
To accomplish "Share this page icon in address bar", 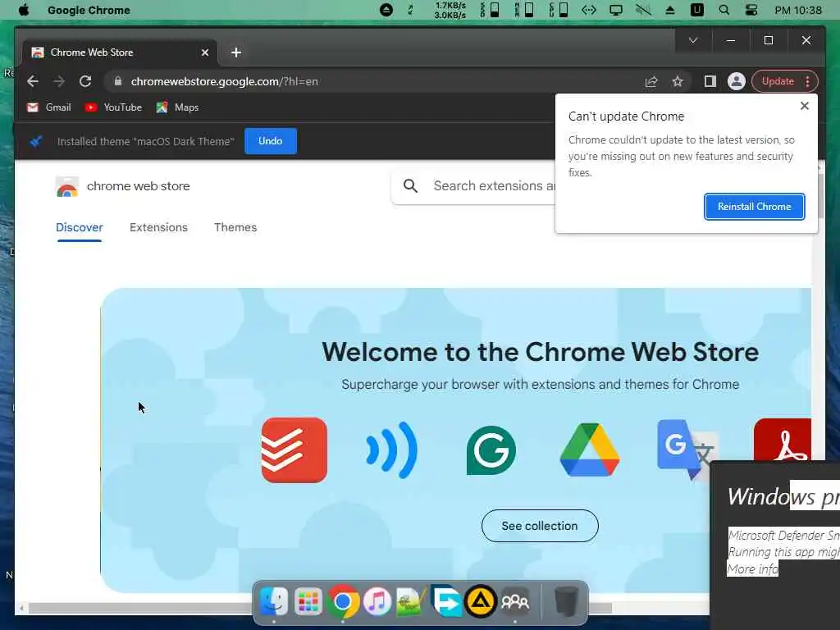I will 651,81.
